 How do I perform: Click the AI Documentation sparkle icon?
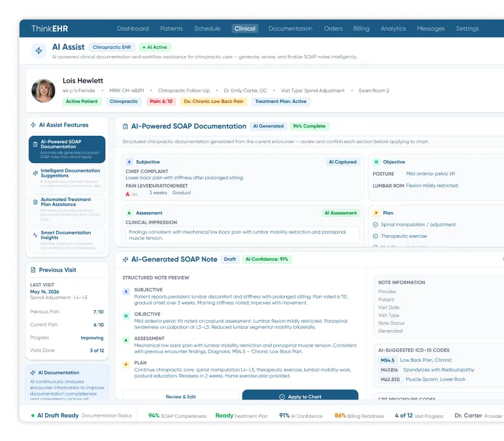coord(33,373)
